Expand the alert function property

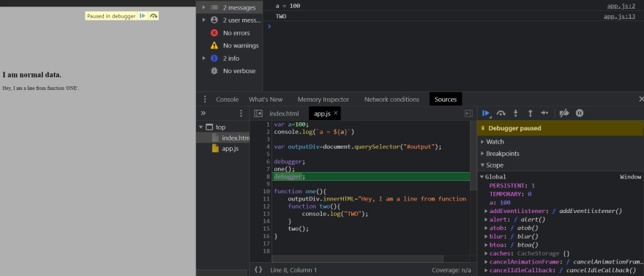pyautogui.click(x=487, y=220)
